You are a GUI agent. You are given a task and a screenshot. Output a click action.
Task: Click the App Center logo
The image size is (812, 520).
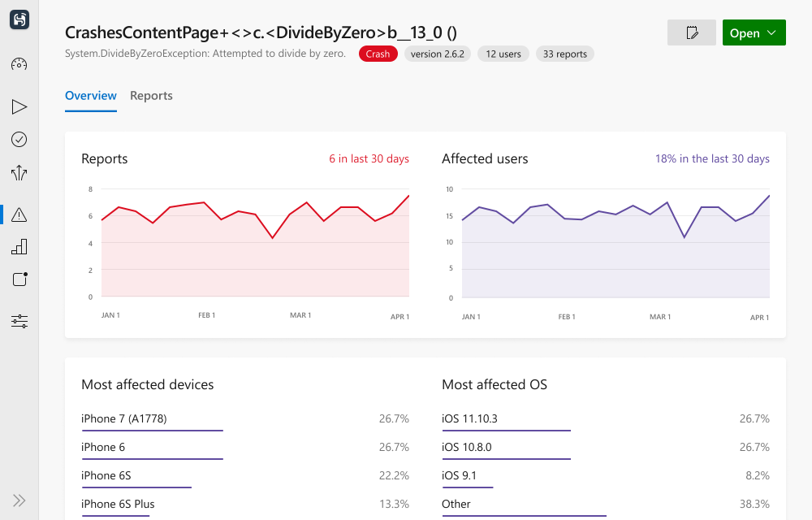[19, 19]
